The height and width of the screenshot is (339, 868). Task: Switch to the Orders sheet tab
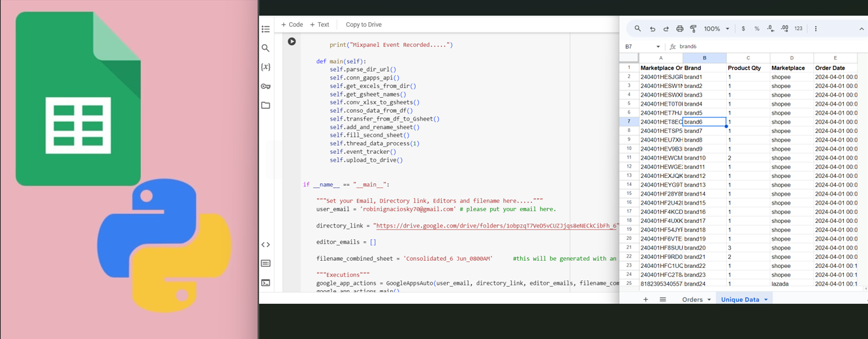[x=692, y=300]
